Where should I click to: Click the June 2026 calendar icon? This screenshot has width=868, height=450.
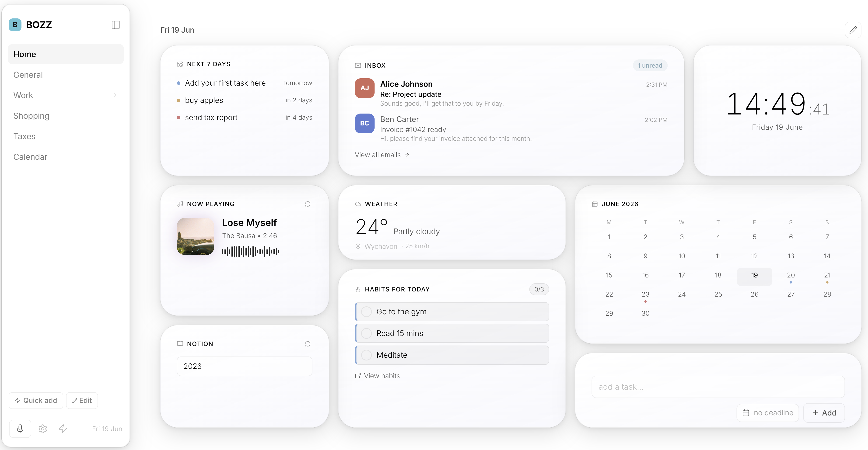[595, 204]
